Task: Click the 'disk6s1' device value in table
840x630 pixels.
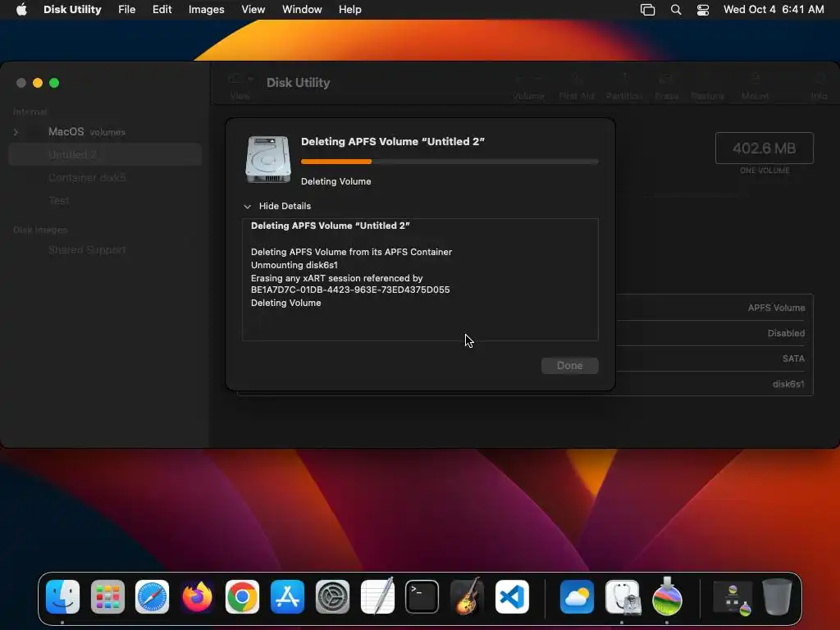Action: coord(788,384)
